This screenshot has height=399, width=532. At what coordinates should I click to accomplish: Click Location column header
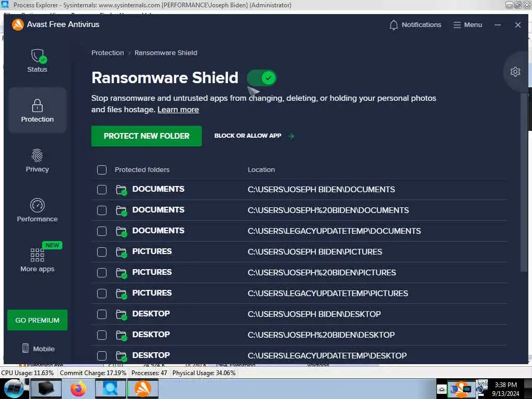(x=261, y=170)
